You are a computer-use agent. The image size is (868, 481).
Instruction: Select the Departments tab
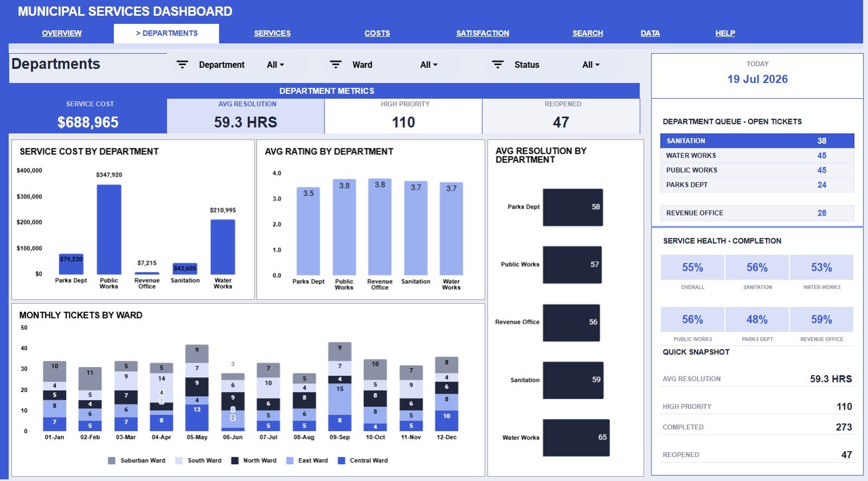coord(167,33)
